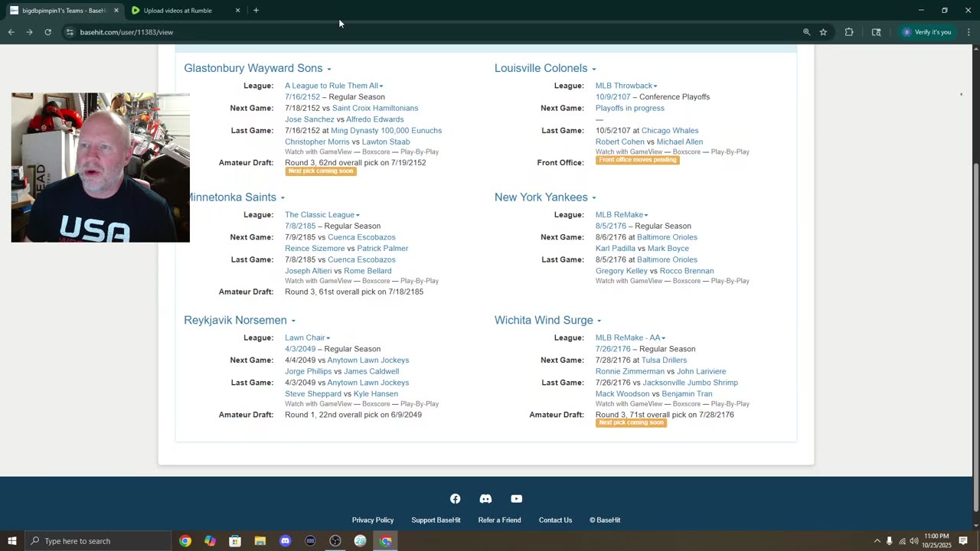The height and width of the screenshot is (551, 980).
Task: Switch to Upload videos at Rumble tab
Action: (184, 11)
